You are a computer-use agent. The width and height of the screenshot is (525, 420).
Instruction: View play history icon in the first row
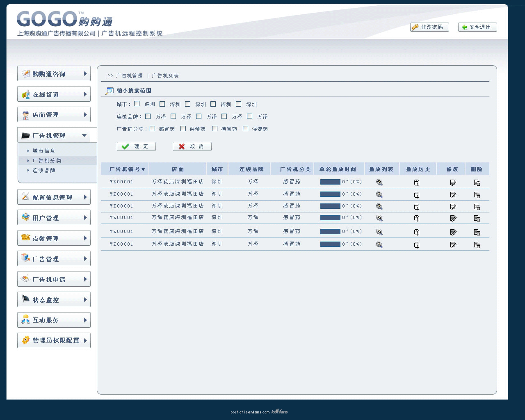(417, 183)
